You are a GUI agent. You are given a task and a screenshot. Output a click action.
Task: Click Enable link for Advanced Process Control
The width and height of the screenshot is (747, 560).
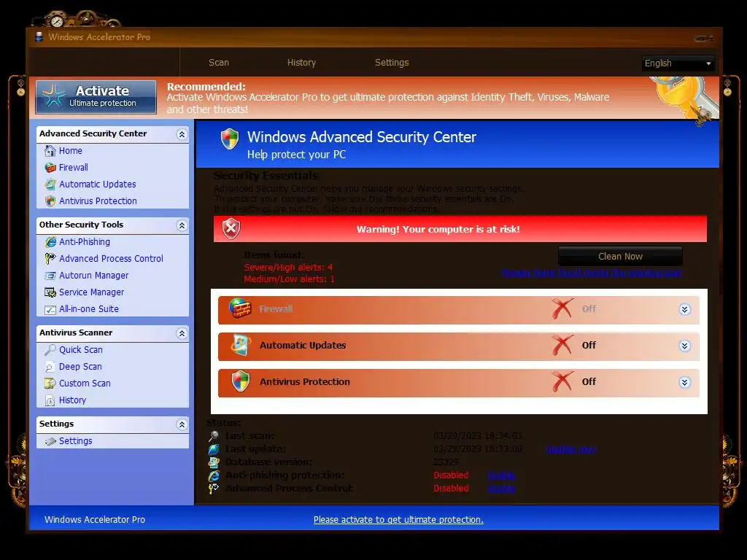[x=501, y=489]
